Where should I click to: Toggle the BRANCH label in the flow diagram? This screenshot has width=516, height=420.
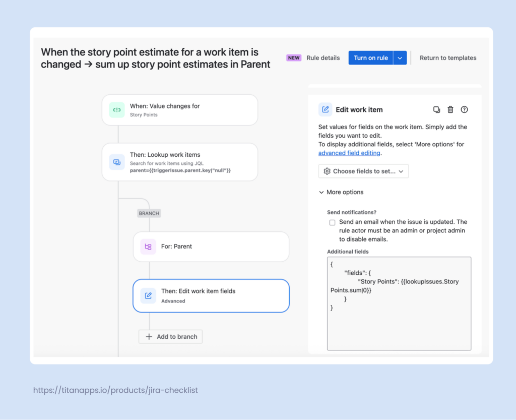(x=149, y=213)
